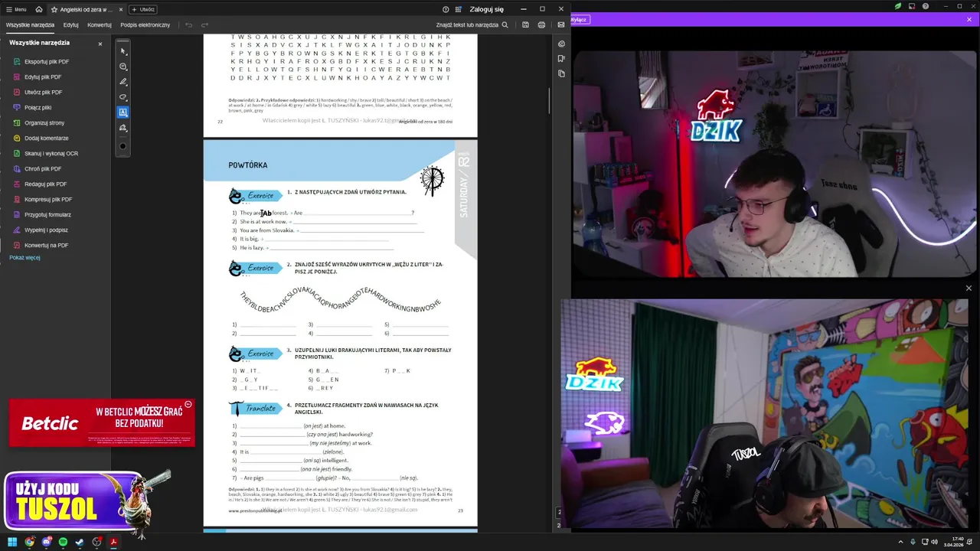Select the add text box tool

click(123, 112)
